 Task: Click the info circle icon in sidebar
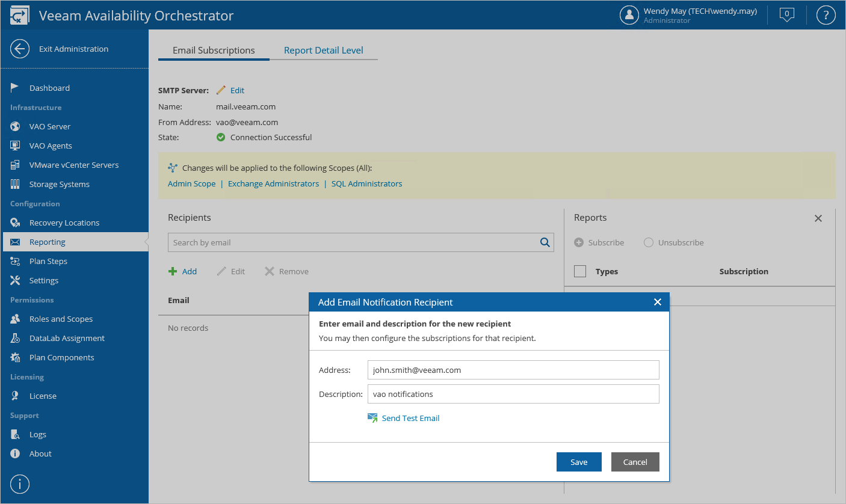tap(20, 484)
